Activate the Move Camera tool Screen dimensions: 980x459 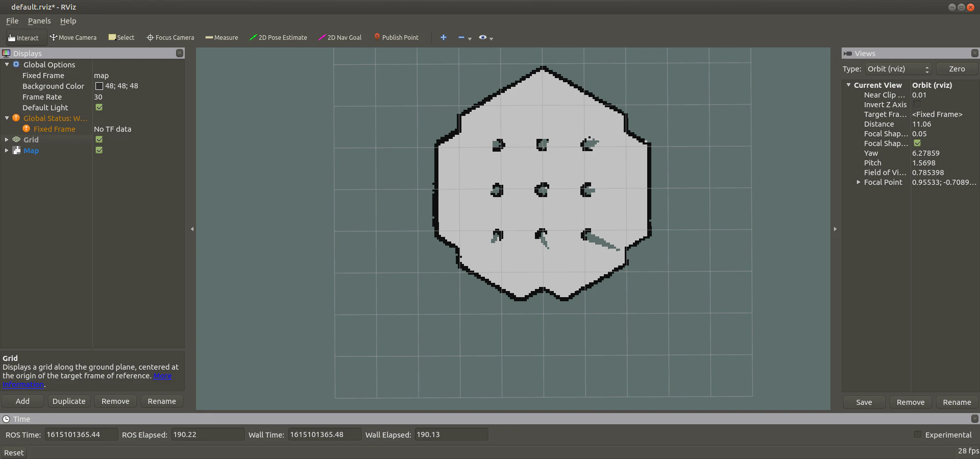pyautogui.click(x=73, y=38)
